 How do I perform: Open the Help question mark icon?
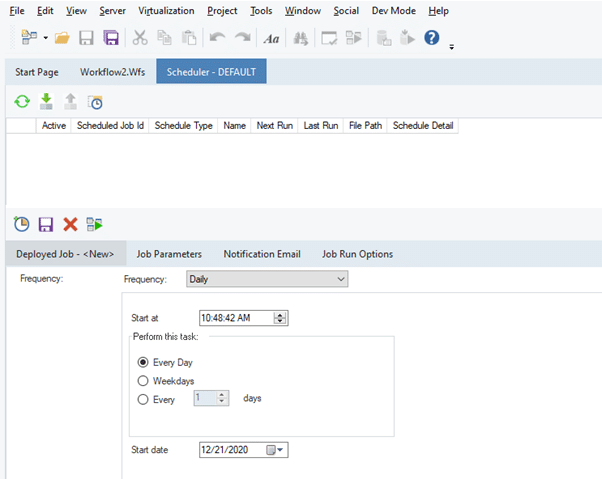[x=432, y=38]
